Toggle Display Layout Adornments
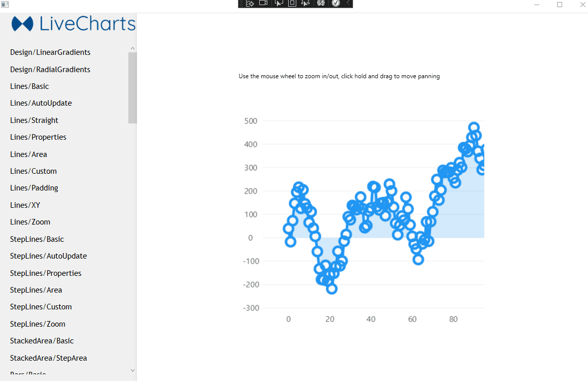Image resolution: width=588 pixels, height=381 pixels. click(292, 3)
